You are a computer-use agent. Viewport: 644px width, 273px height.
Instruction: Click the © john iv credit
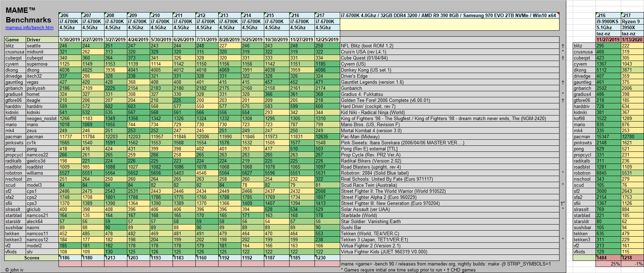[x=14, y=270]
